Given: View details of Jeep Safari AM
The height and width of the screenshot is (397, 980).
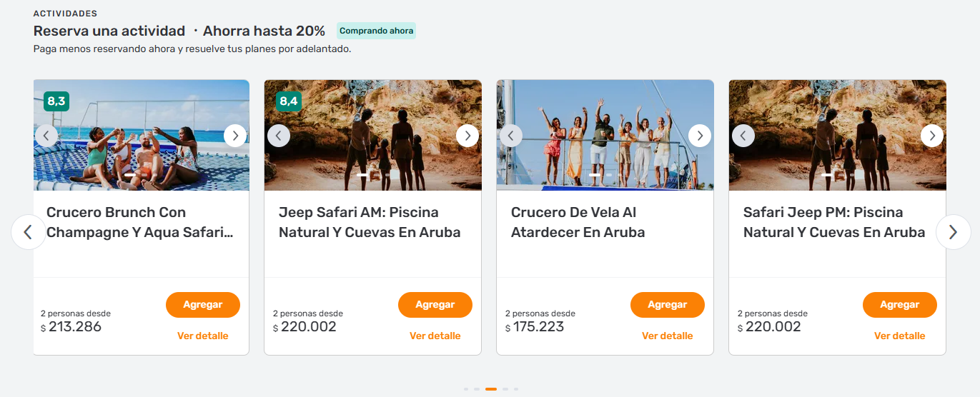Looking at the screenshot, I should [435, 336].
